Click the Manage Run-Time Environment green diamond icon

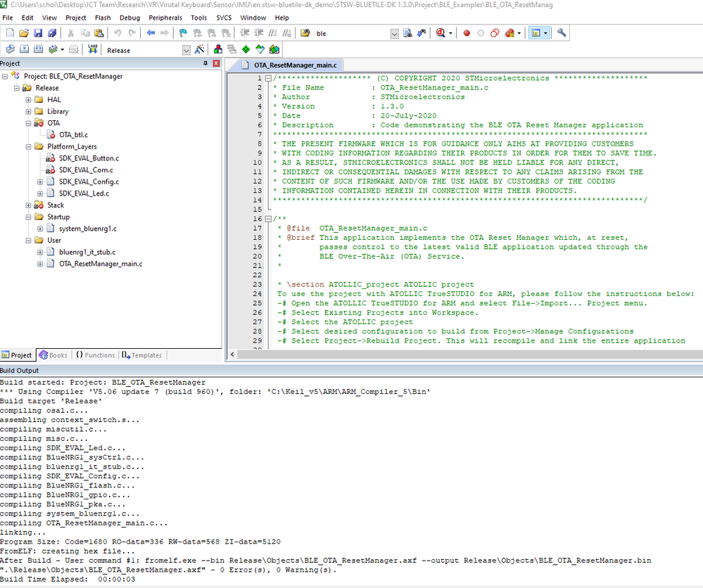pos(245,50)
